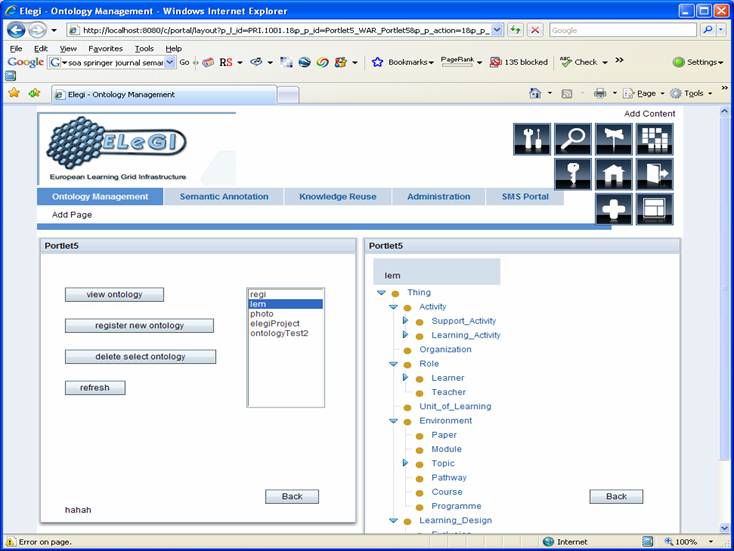734x551 pixels.
Task: Click the magnifying glass search icon
Action: (x=573, y=139)
